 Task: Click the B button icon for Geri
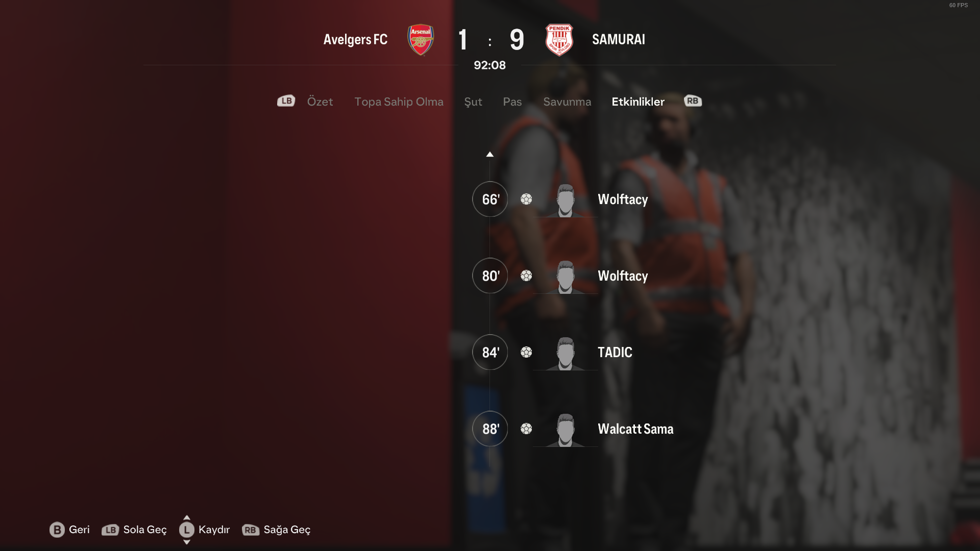(57, 530)
